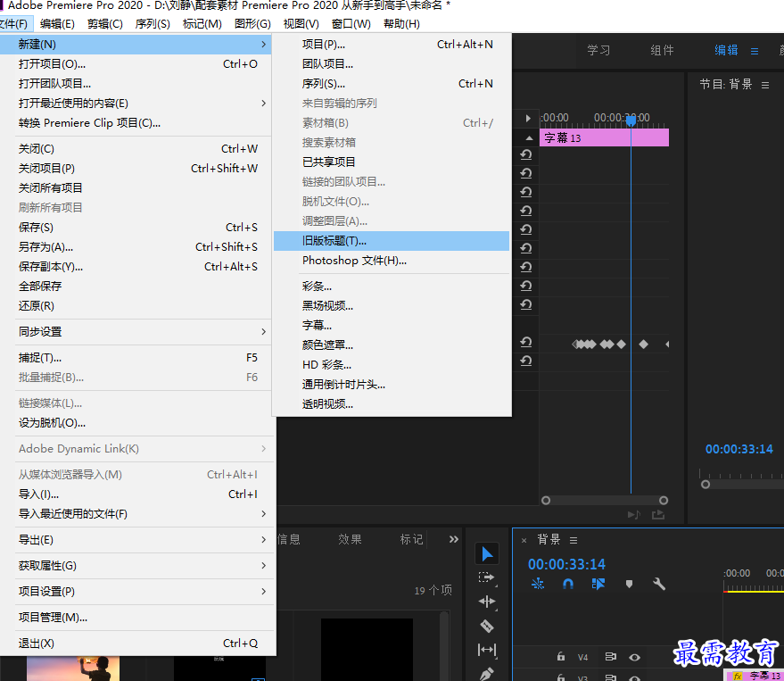The width and height of the screenshot is (784, 681).
Task: Expand 同步设置 submenu
Action: click(x=263, y=332)
